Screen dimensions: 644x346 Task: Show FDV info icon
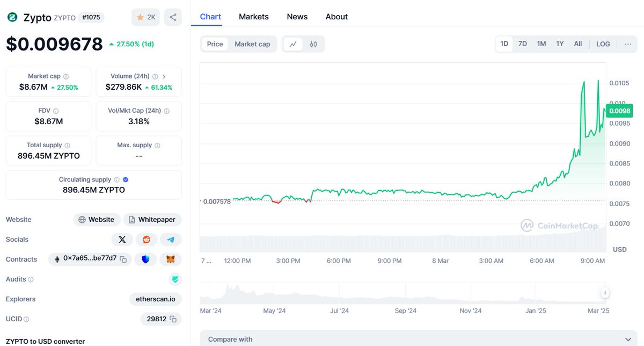pyautogui.click(x=55, y=111)
